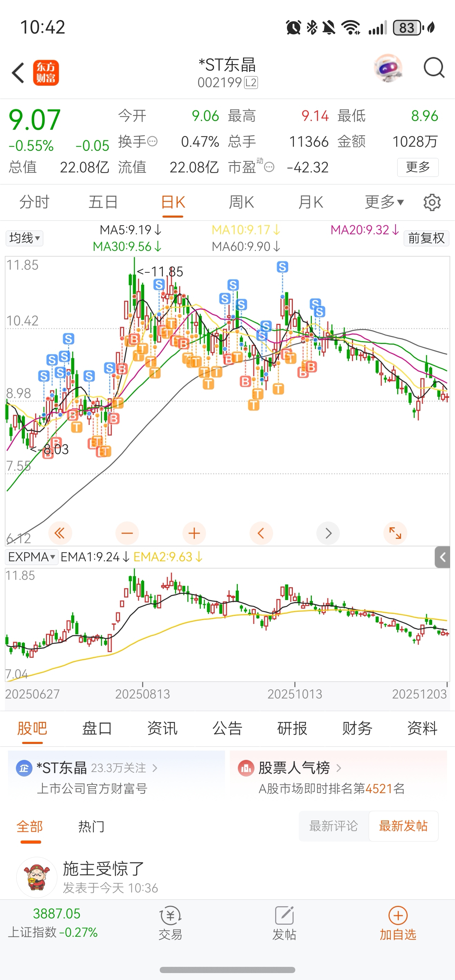Image resolution: width=455 pixels, height=980 pixels.
Task: Tap the info icon next to 换手
Action: coord(152,142)
